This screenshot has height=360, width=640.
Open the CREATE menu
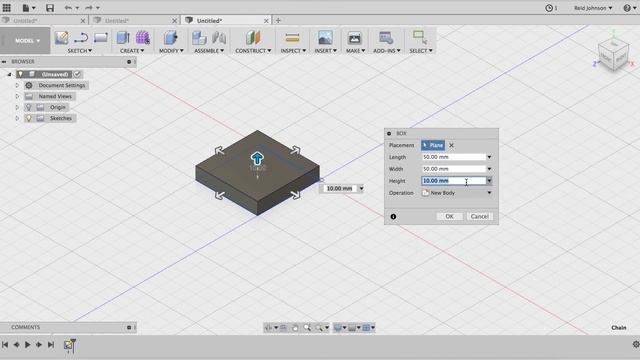pyautogui.click(x=132, y=51)
